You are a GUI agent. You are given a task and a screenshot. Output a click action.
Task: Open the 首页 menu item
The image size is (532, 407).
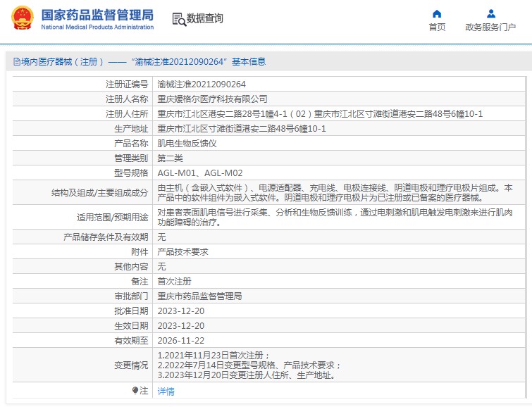[x=437, y=27]
